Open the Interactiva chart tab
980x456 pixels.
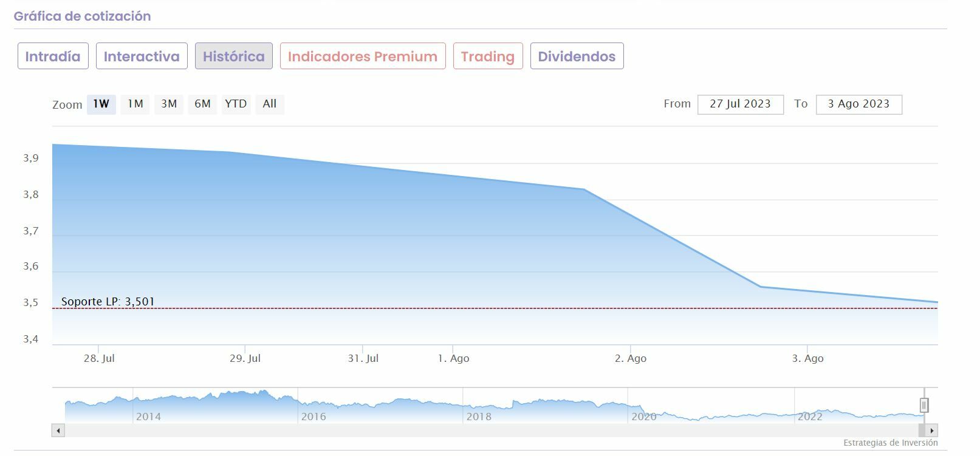(142, 56)
